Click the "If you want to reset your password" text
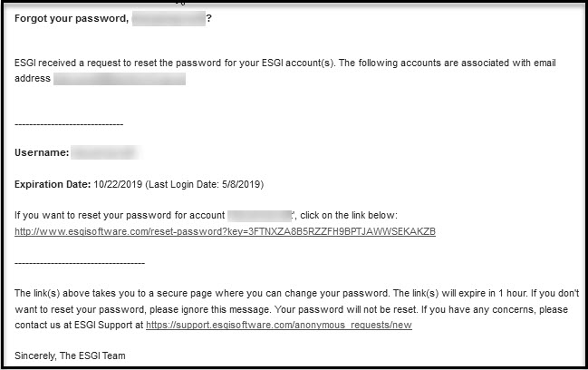This screenshot has width=588, height=370. click(120, 216)
